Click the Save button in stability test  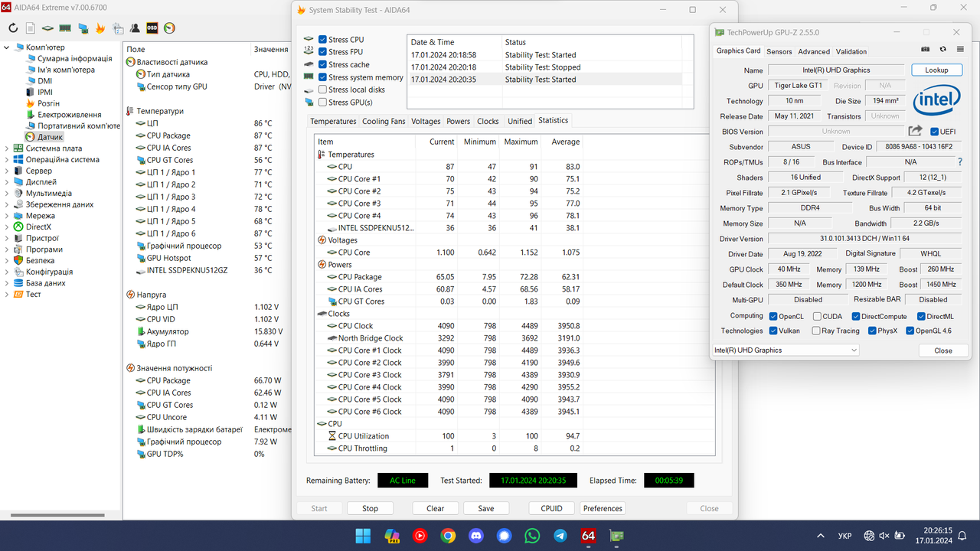(485, 508)
